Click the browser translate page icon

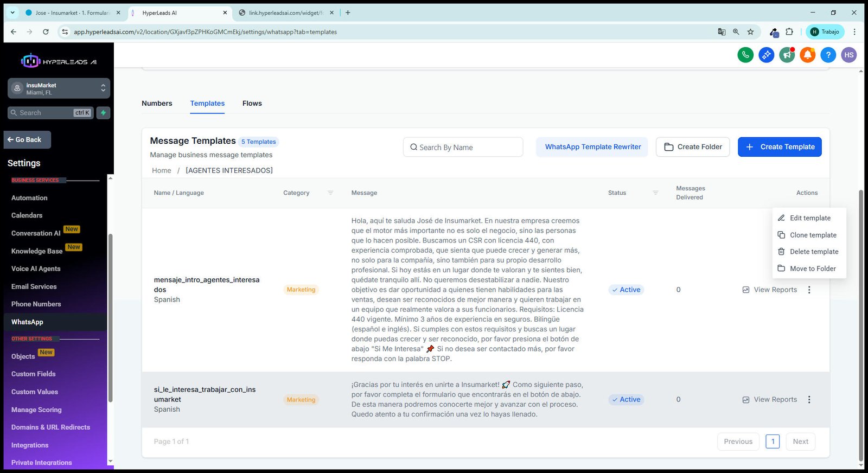(x=722, y=32)
